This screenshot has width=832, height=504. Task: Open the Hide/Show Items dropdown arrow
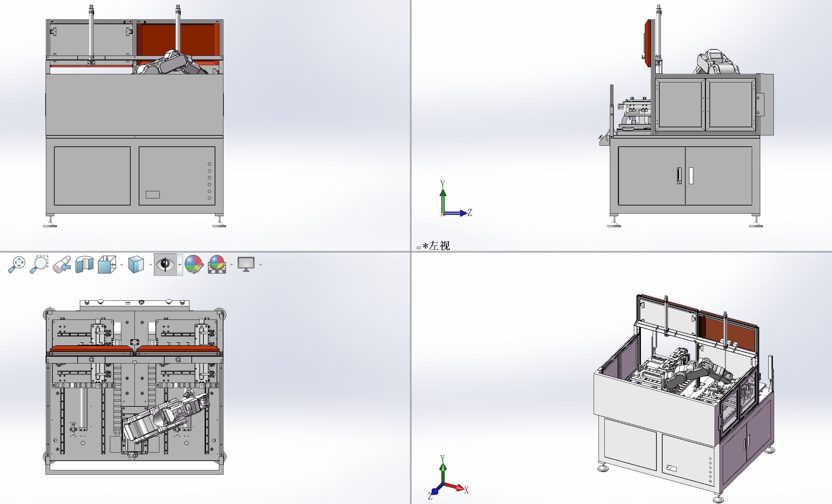coord(180,265)
